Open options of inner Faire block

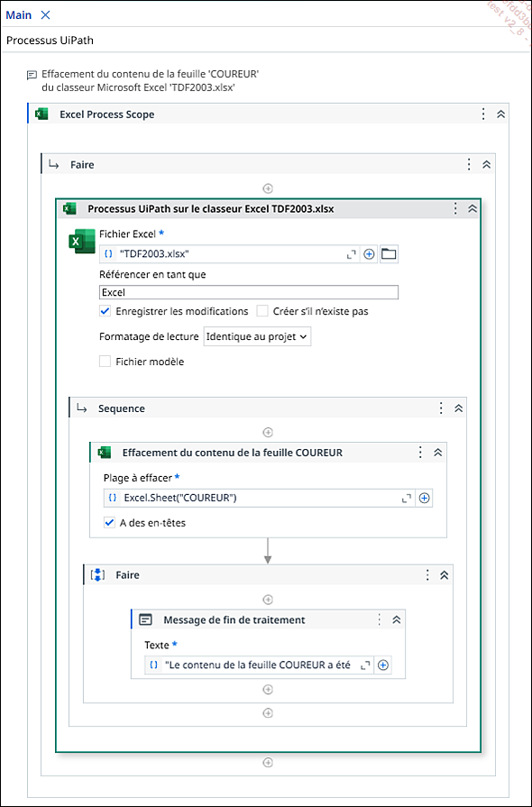click(427, 575)
